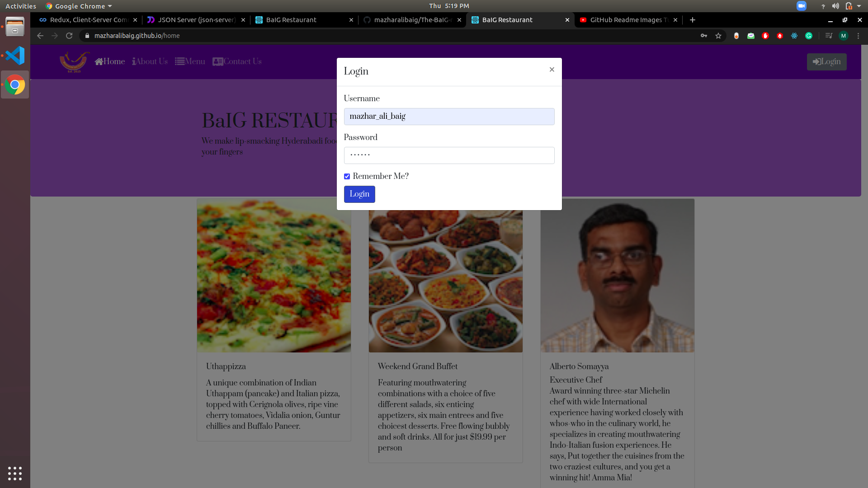Screen dimensions: 868x488
Task: Show applications grid in dock
Action: tap(15, 473)
